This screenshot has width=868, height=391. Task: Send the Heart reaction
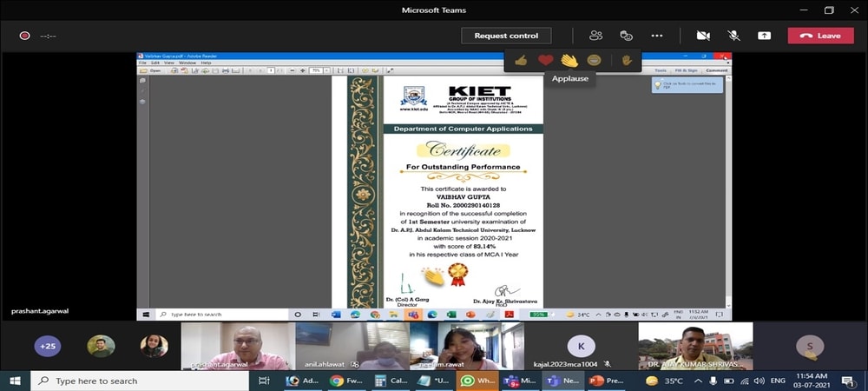point(545,60)
